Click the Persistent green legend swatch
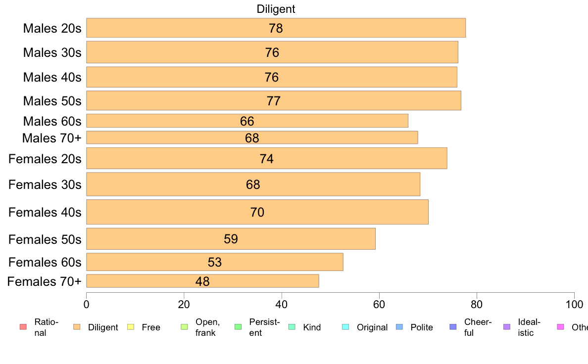 [x=238, y=327]
